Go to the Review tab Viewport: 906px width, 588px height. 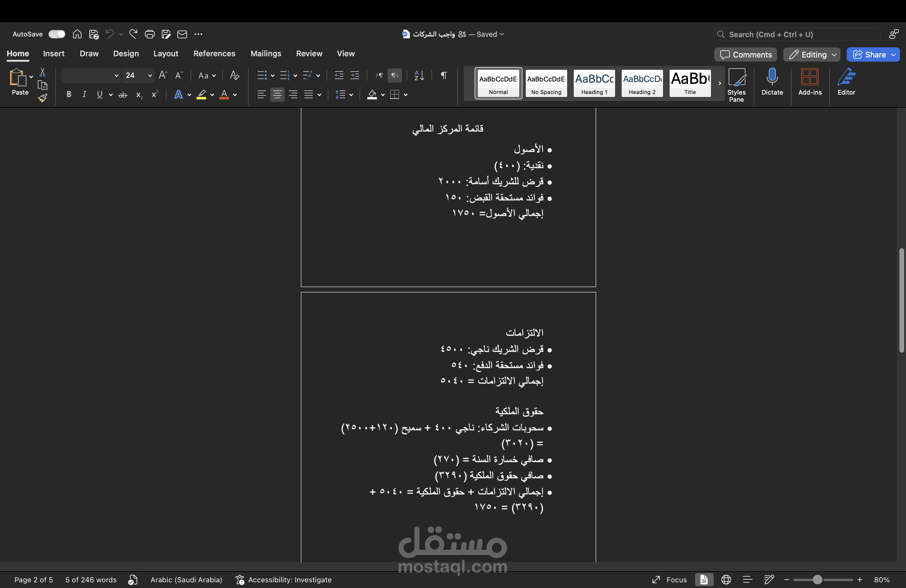click(309, 54)
